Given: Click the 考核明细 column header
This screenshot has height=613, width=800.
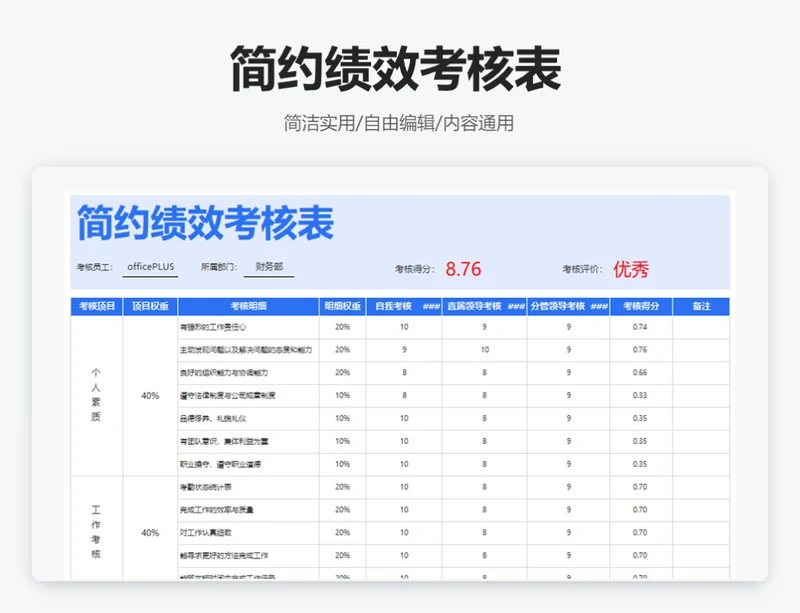Looking at the screenshot, I should coord(248,306).
